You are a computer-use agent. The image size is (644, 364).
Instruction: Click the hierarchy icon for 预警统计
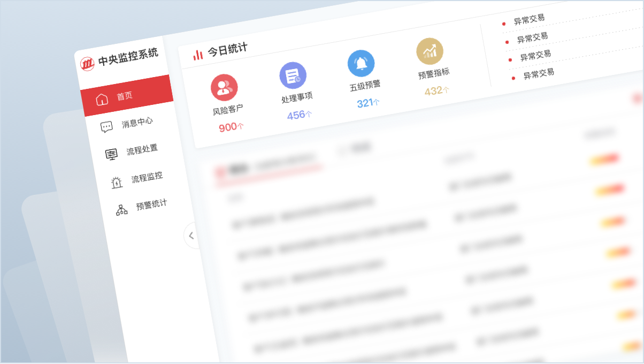coord(122,210)
